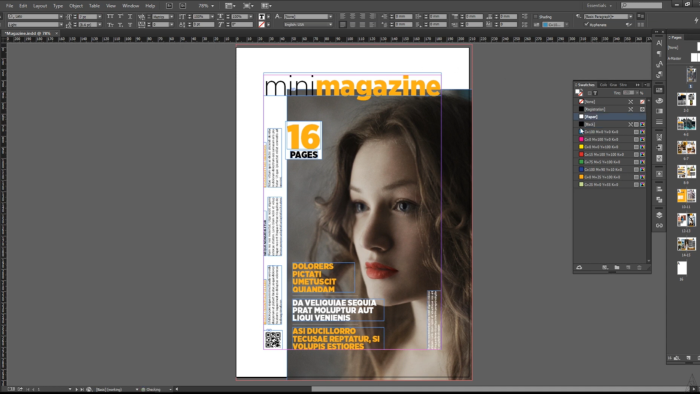Switch to the Gradient panel tab
The height and width of the screenshot is (394, 700).
coord(613,85)
